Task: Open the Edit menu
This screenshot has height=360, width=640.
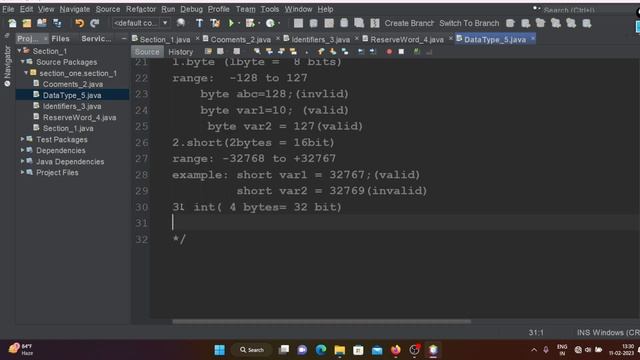Action: coord(27,9)
